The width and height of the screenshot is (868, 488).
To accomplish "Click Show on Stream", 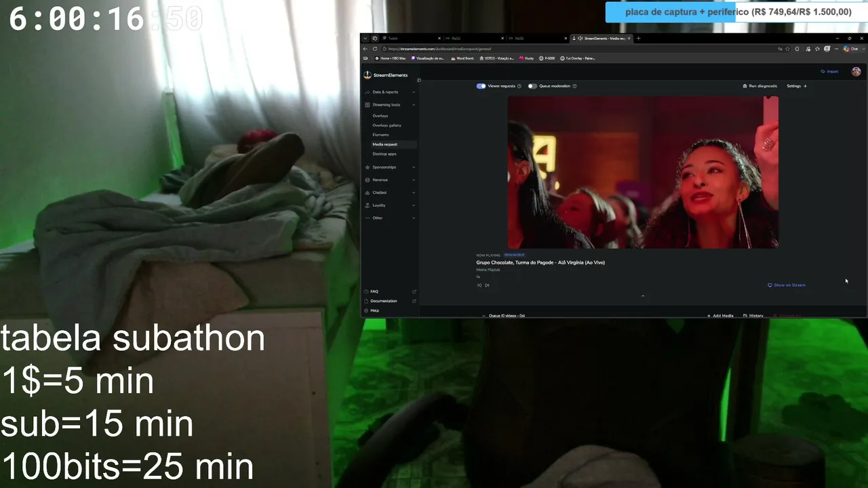I will pos(787,285).
